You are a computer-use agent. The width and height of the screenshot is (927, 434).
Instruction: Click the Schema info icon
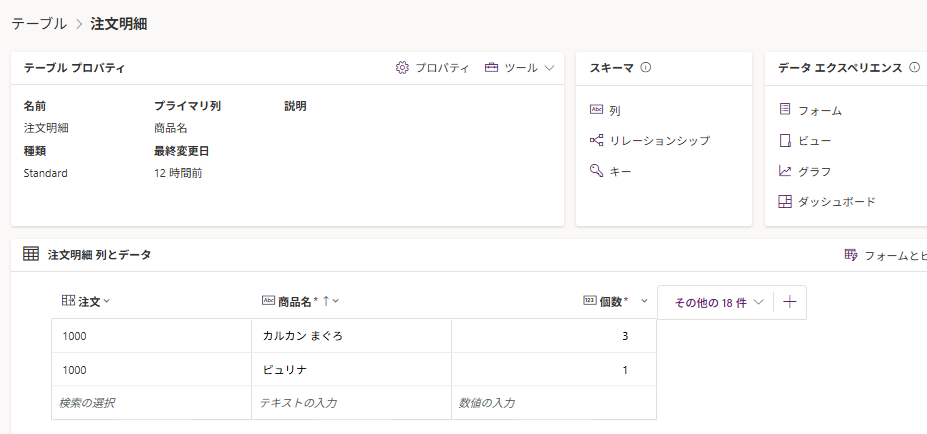pyautogui.click(x=646, y=68)
